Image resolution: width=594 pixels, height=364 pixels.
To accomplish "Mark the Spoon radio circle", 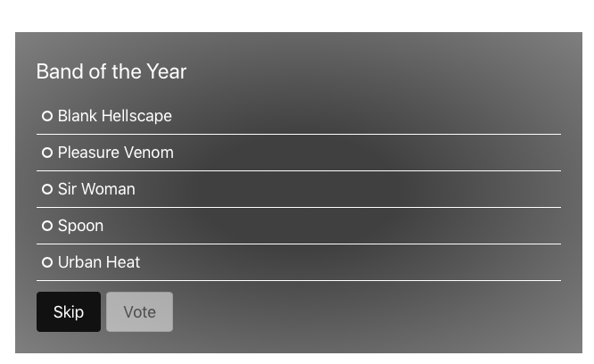I will tap(47, 226).
